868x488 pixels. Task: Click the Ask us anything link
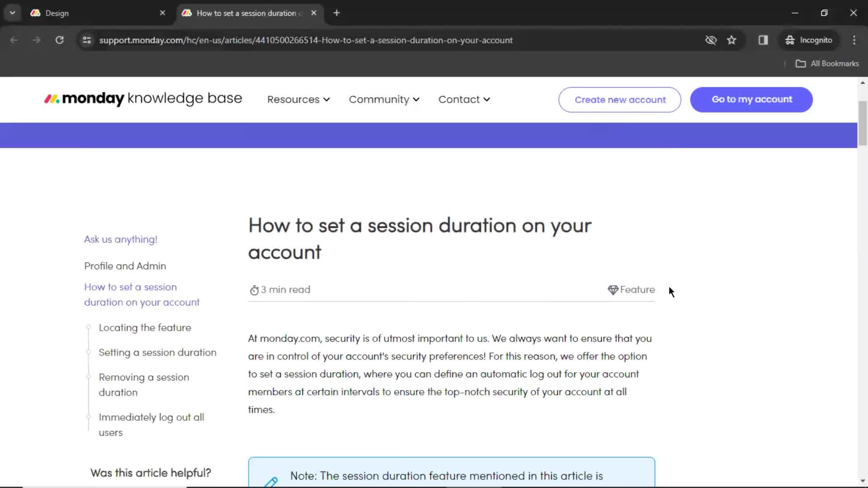pos(121,239)
